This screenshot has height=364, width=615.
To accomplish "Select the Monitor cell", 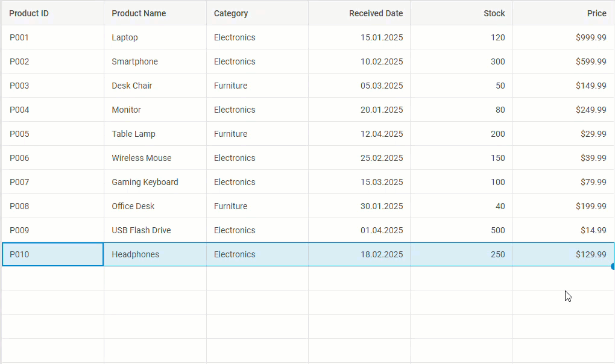I will (156, 110).
